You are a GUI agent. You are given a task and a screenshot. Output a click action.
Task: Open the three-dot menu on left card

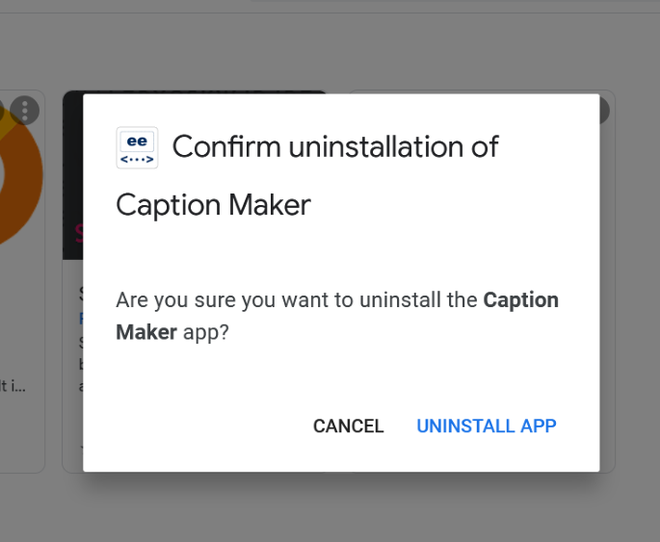(25, 110)
